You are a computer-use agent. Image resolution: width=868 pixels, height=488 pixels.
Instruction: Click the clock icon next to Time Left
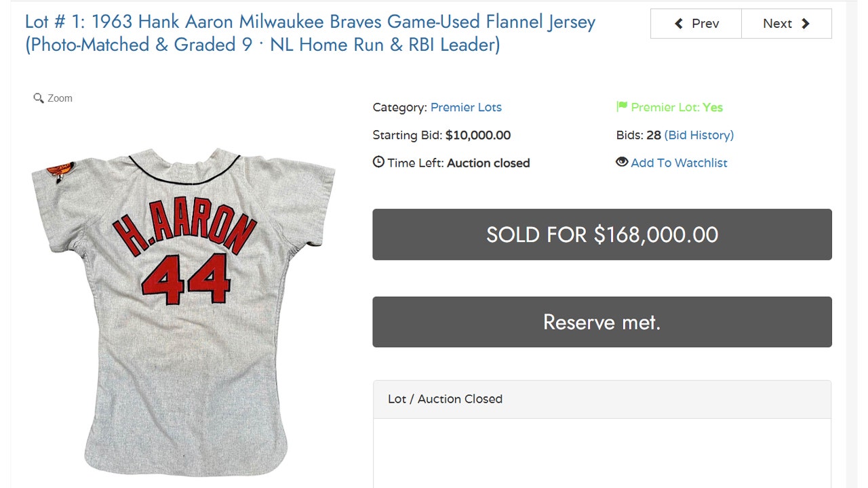tap(378, 162)
